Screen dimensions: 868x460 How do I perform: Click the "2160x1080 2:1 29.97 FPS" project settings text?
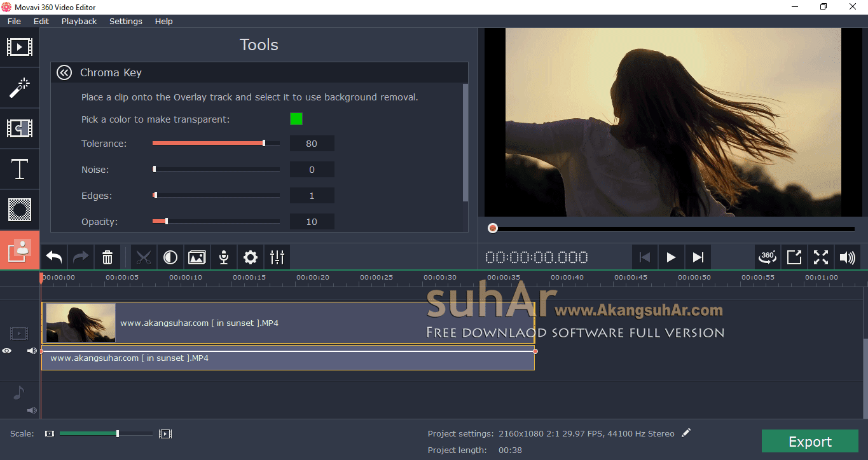[553, 434]
